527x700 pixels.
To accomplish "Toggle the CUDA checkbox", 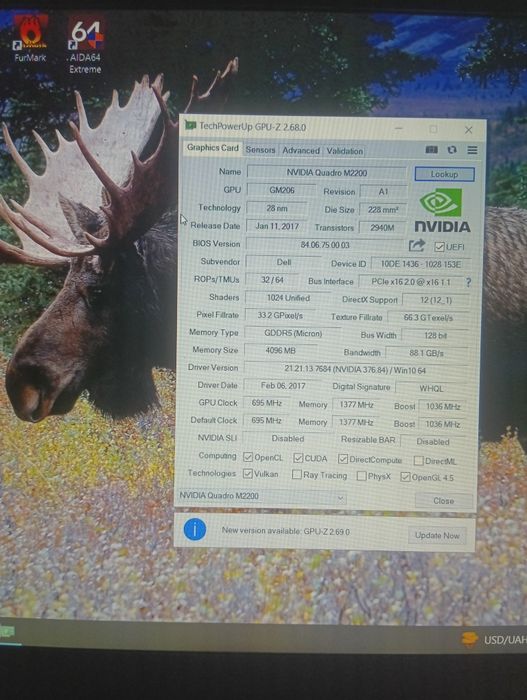I will [x=298, y=458].
